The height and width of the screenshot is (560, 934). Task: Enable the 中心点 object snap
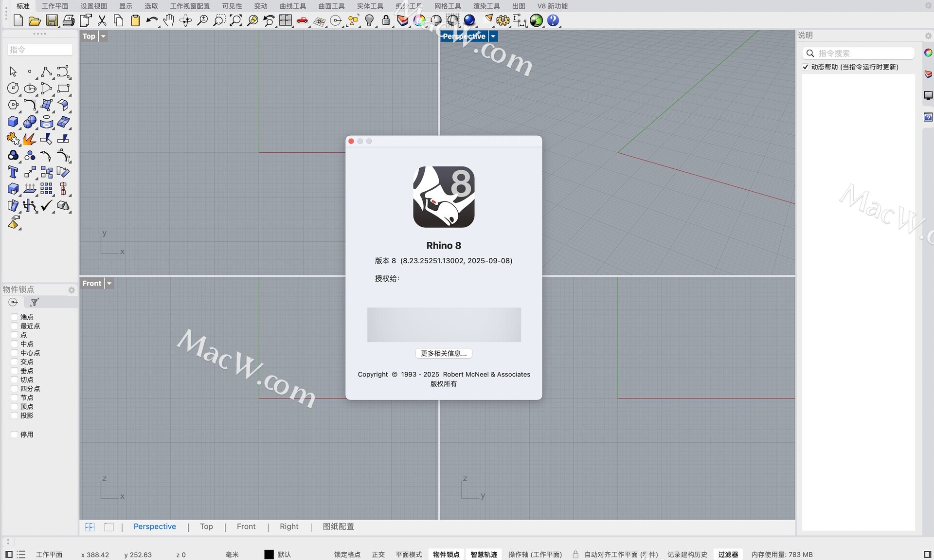[x=15, y=353]
